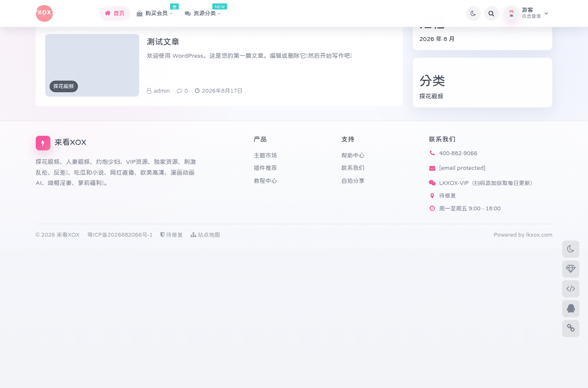
Task: Open the 测试文章 post title
Action: point(163,42)
